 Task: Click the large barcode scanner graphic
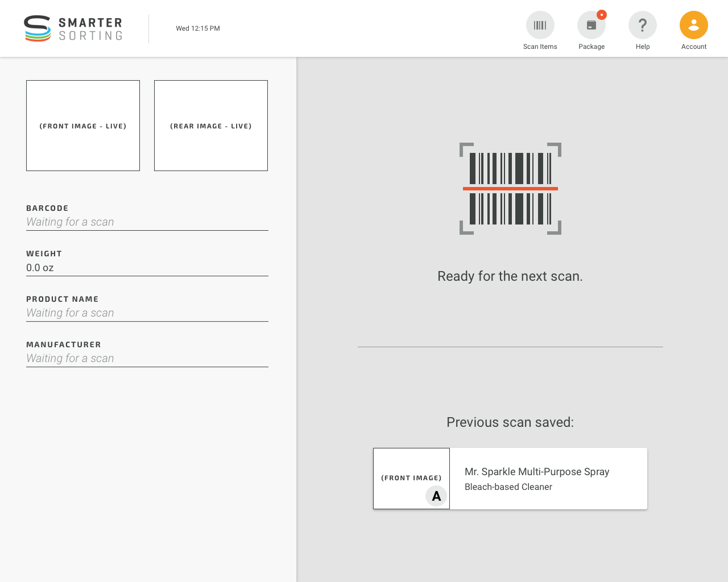pos(510,189)
